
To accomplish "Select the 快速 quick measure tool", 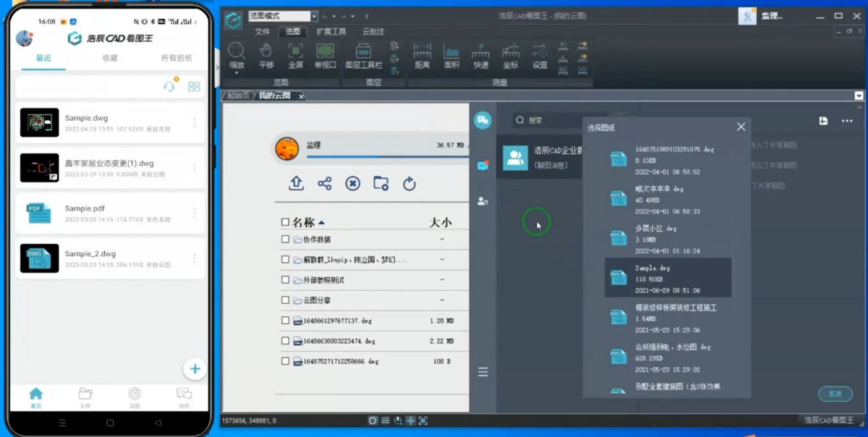I will coord(481,56).
